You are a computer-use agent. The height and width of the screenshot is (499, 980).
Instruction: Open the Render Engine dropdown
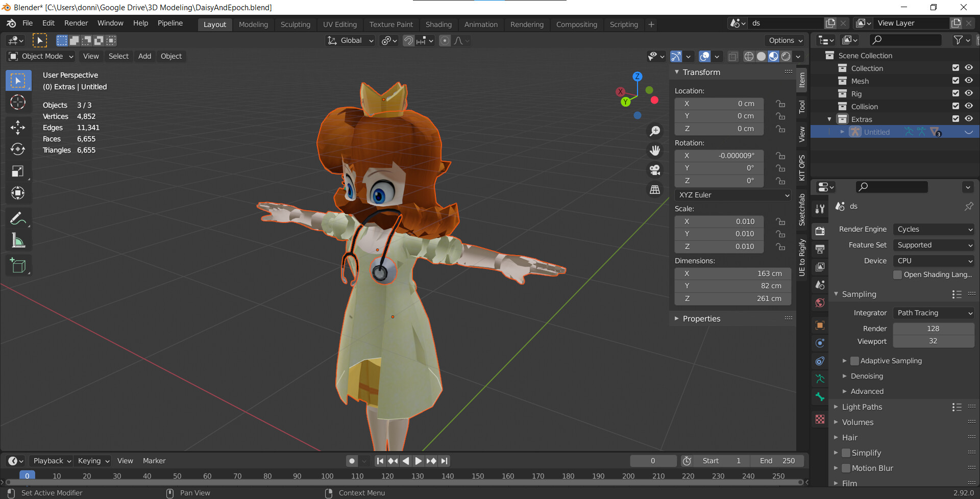[934, 230]
